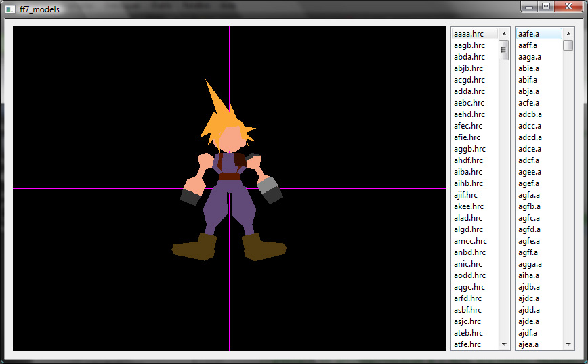Pick asbf.hrc model file

point(475,310)
